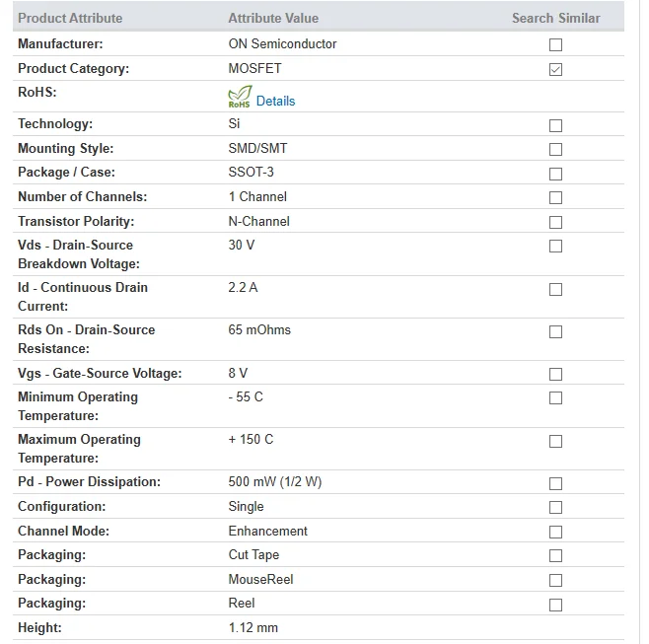This screenshot has height=644, width=649.
Task: Check the Configuration Single checkbox
Action: point(555,508)
